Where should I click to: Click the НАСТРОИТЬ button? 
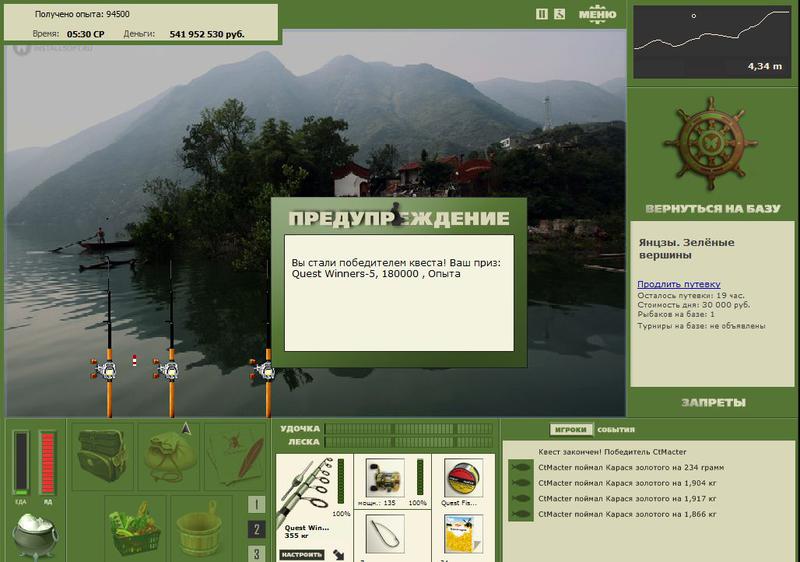[x=302, y=554]
